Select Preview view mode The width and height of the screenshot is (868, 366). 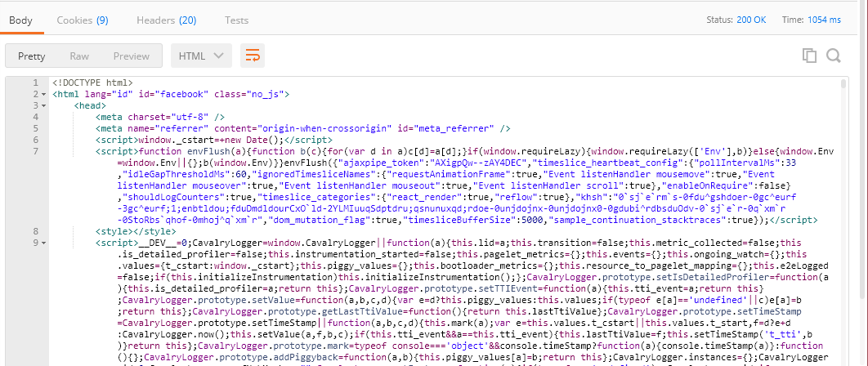(132, 56)
